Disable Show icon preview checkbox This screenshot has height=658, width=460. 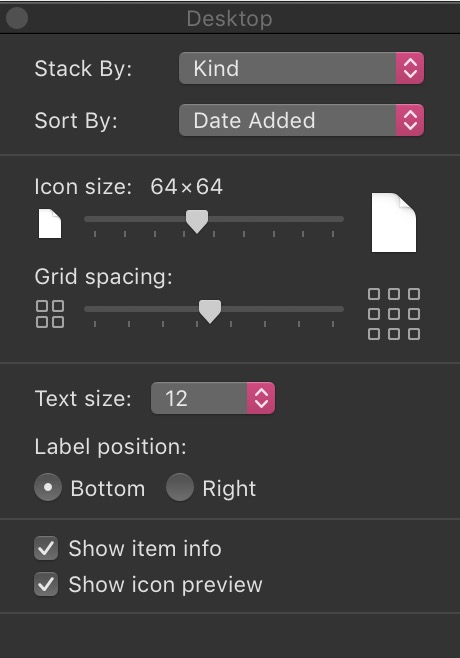[x=46, y=584]
